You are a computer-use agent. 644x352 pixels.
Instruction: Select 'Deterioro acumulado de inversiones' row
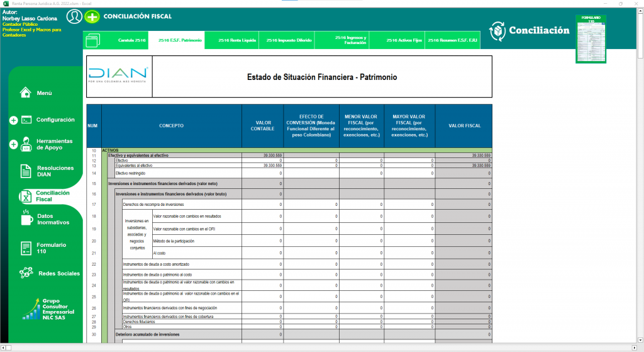(x=147, y=335)
